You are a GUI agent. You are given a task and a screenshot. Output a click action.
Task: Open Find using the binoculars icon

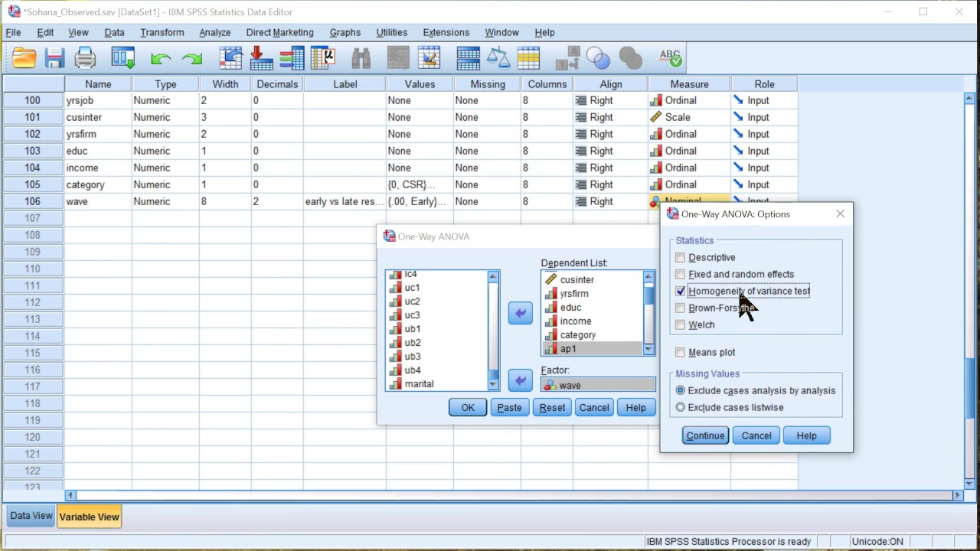tap(361, 58)
